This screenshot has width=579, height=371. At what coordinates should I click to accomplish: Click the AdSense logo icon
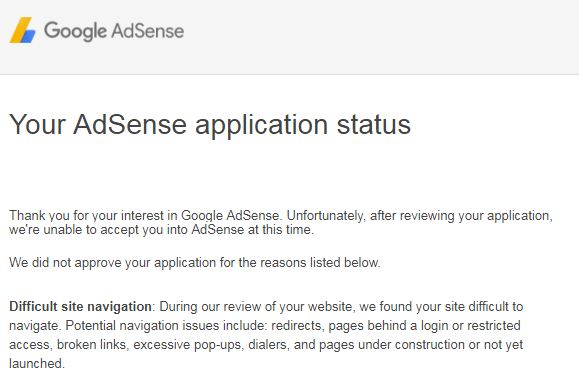pos(23,30)
